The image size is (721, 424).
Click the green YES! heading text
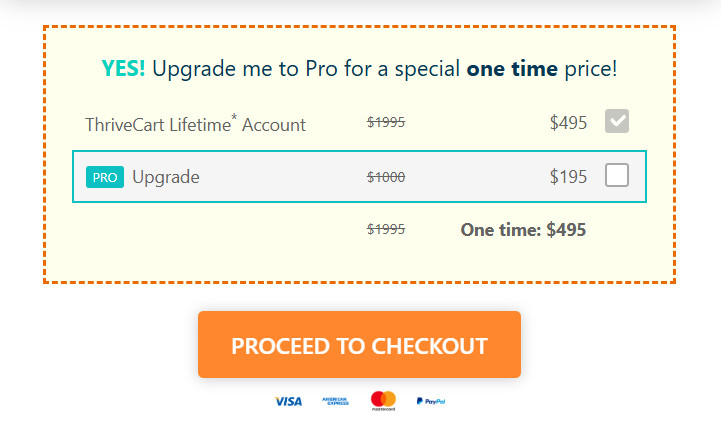tap(123, 69)
